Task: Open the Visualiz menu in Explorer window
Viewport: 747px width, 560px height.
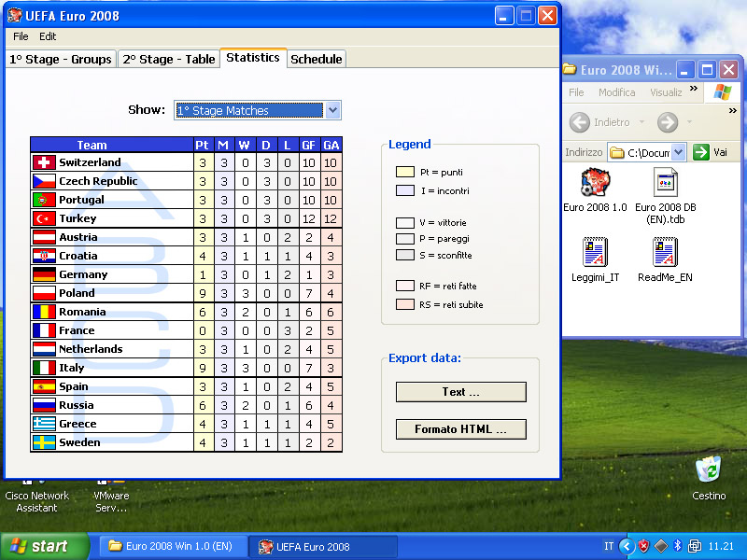Action: (666, 92)
